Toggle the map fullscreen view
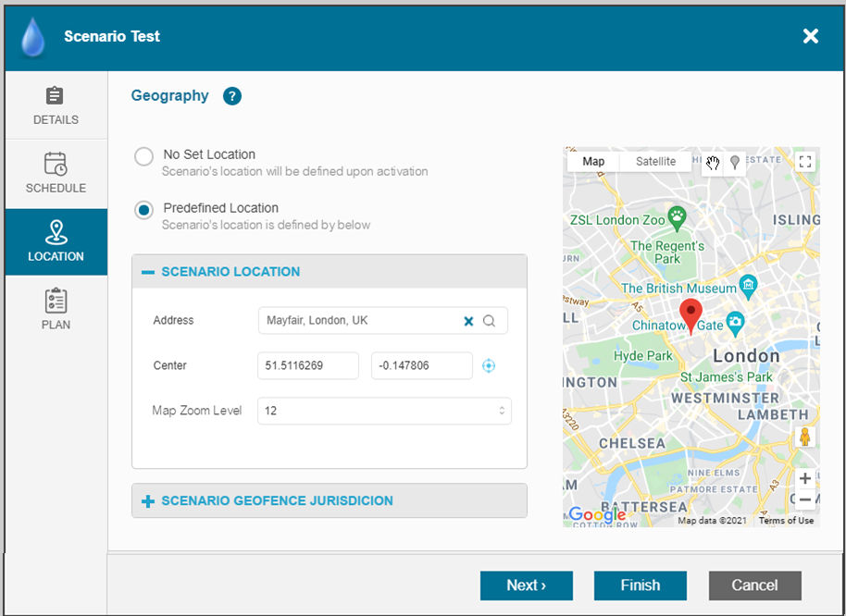The height and width of the screenshot is (616, 846). click(x=804, y=162)
